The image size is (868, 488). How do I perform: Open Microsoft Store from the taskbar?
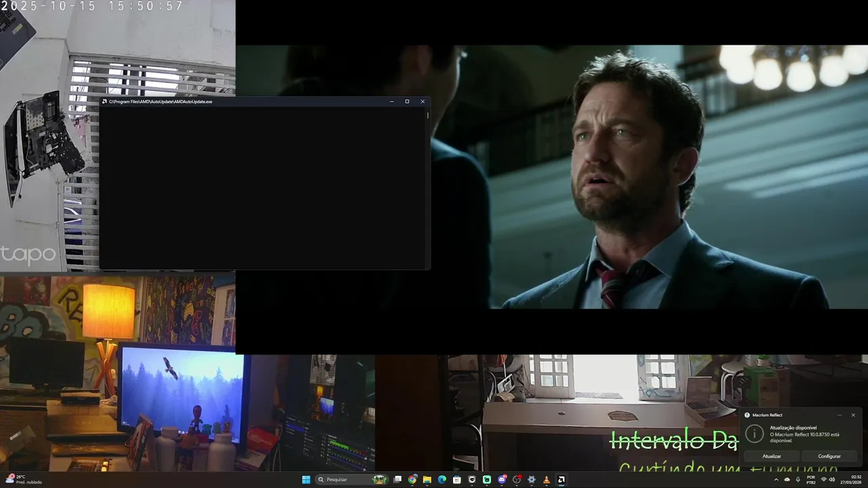click(x=457, y=480)
